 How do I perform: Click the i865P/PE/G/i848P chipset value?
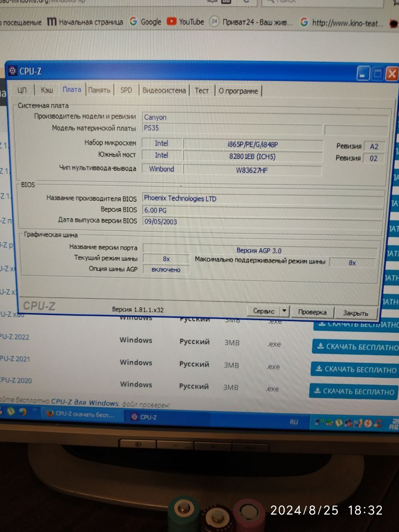(253, 144)
